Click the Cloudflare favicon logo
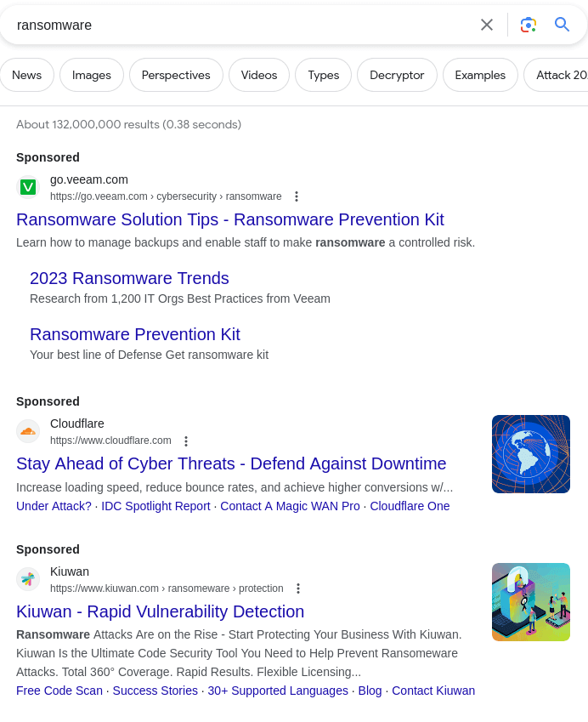The image size is (588, 722). (x=28, y=431)
